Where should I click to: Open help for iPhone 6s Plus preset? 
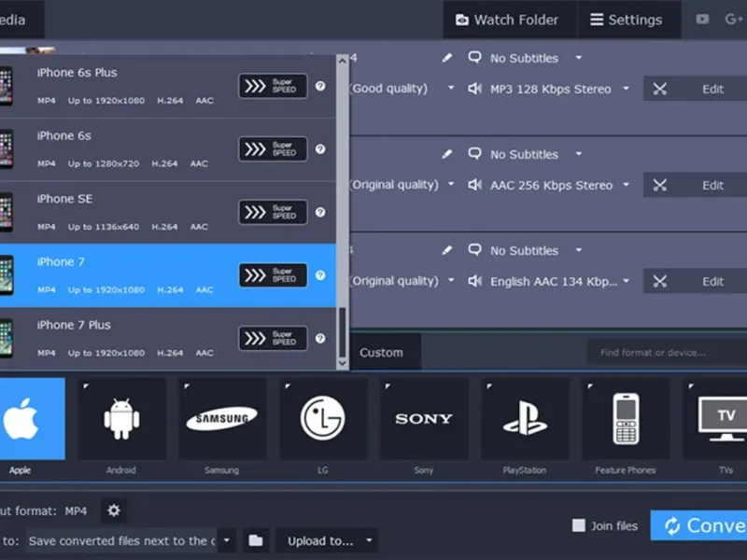pyautogui.click(x=320, y=86)
